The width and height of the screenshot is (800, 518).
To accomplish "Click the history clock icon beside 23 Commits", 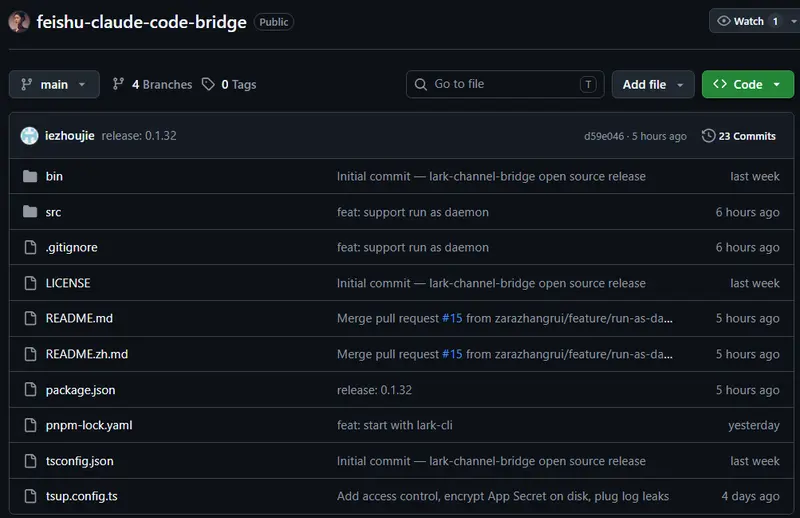I will coord(708,136).
